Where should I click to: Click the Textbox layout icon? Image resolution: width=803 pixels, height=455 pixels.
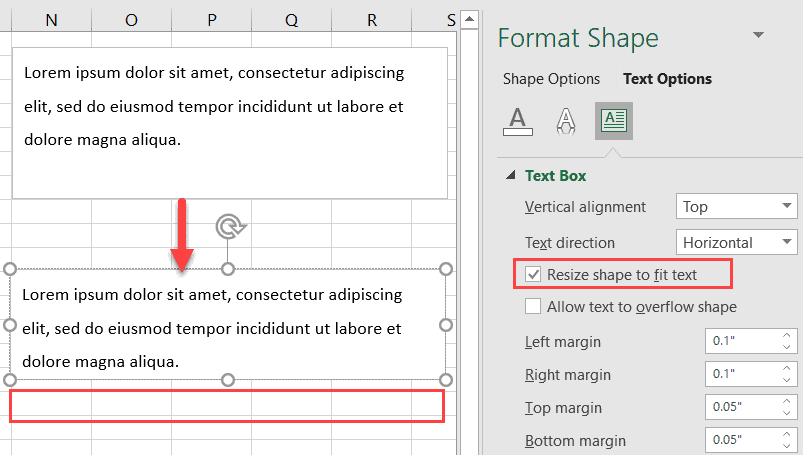click(x=613, y=120)
